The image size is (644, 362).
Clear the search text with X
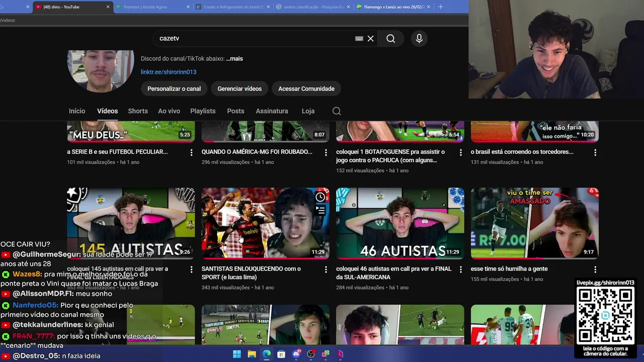point(370,39)
